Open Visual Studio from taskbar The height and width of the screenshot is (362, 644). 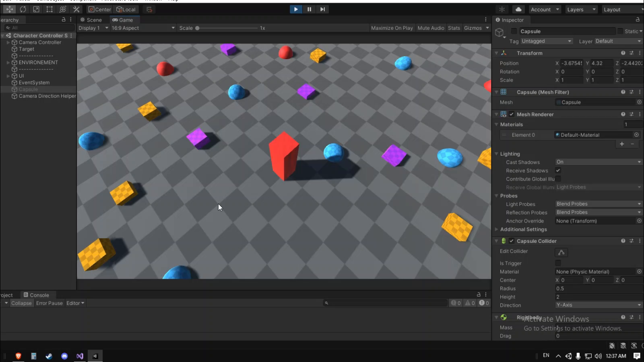tap(80, 356)
